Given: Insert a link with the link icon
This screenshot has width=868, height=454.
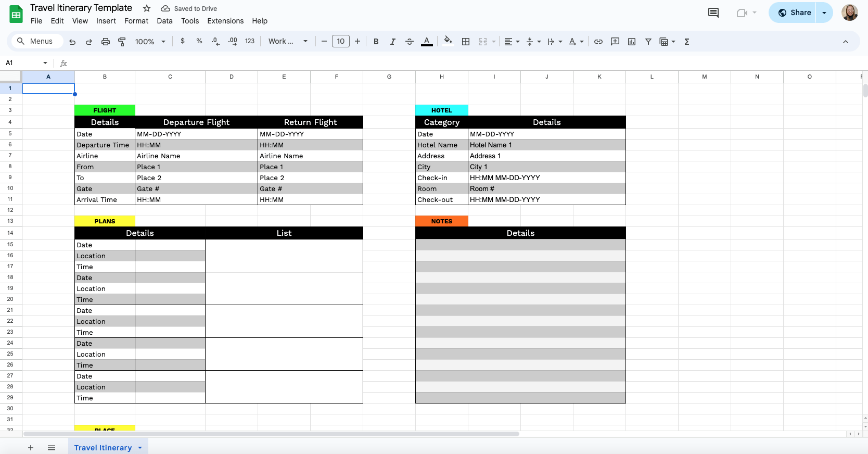Looking at the screenshot, I should 598,42.
